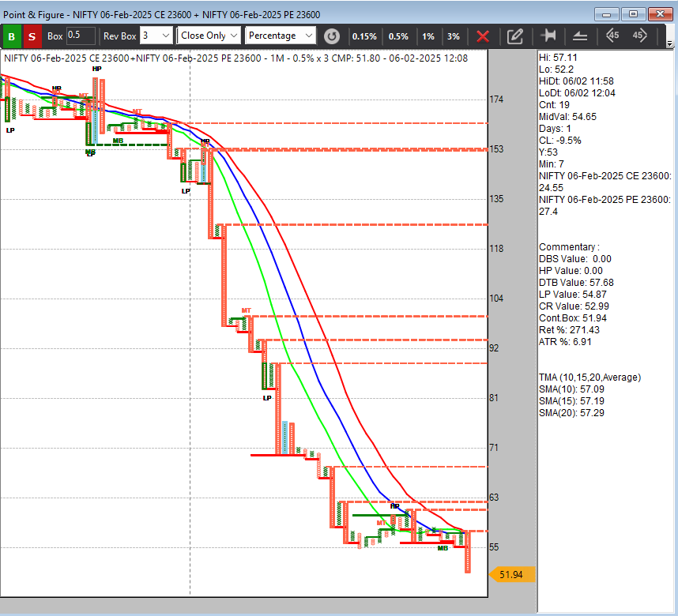Screen dimensions: 678x616
Task: Set box size to 3%
Action: click(x=453, y=36)
